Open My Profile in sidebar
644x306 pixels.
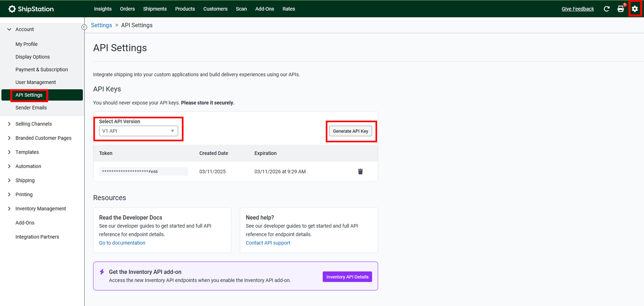coord(27,44)
